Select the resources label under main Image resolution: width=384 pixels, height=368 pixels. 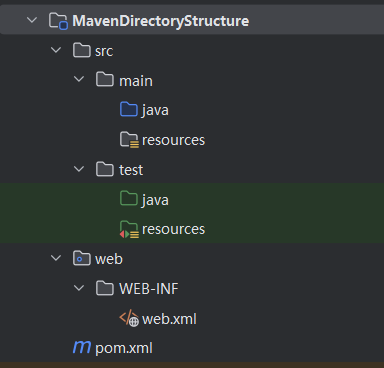coord(173,140)
